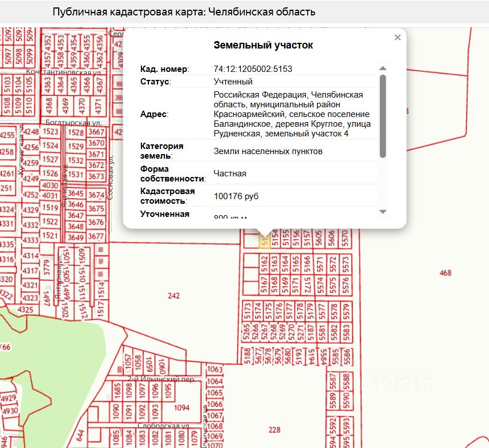This screenshot has width=489, height=448.
Task: Click status value Учтенный
Action: click(x=233, y=82)
